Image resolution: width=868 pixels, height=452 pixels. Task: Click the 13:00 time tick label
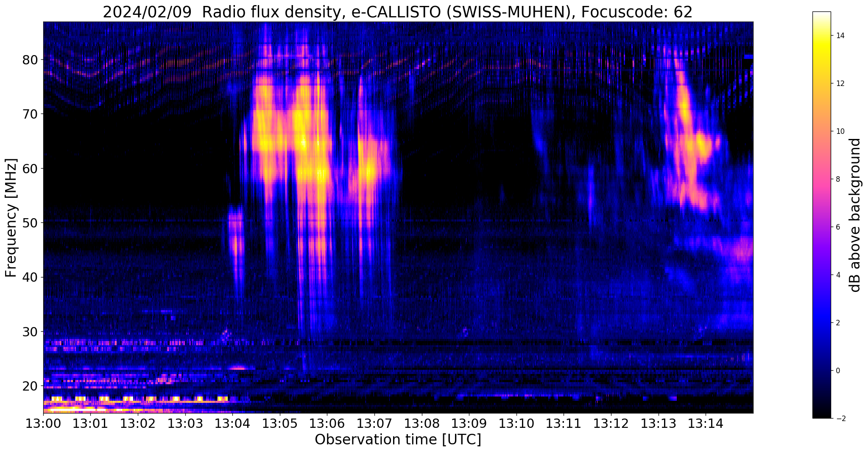coord(43,424)
